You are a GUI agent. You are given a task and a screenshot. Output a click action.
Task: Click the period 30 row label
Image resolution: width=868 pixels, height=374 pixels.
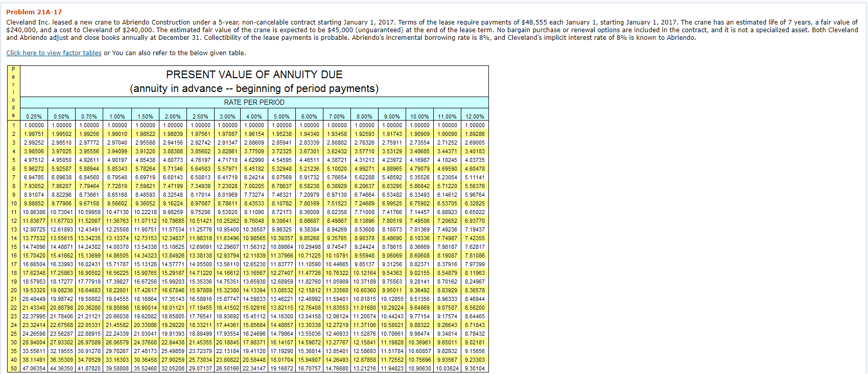[x=14, y=342]
